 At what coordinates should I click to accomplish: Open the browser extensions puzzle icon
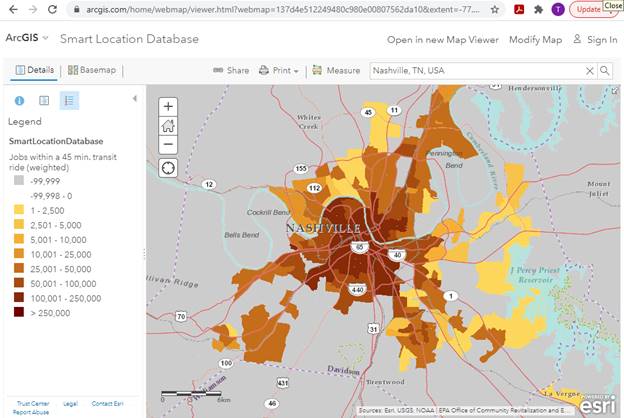click(x=538, y=9)
